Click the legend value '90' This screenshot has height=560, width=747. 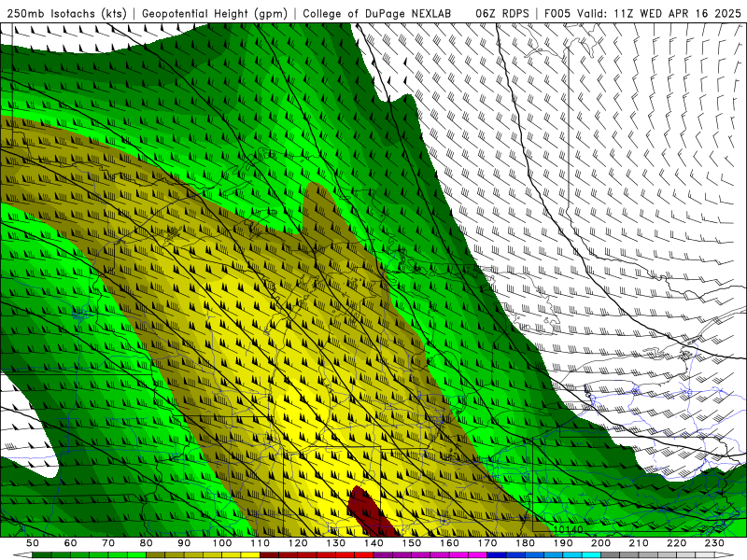point(184,543)
